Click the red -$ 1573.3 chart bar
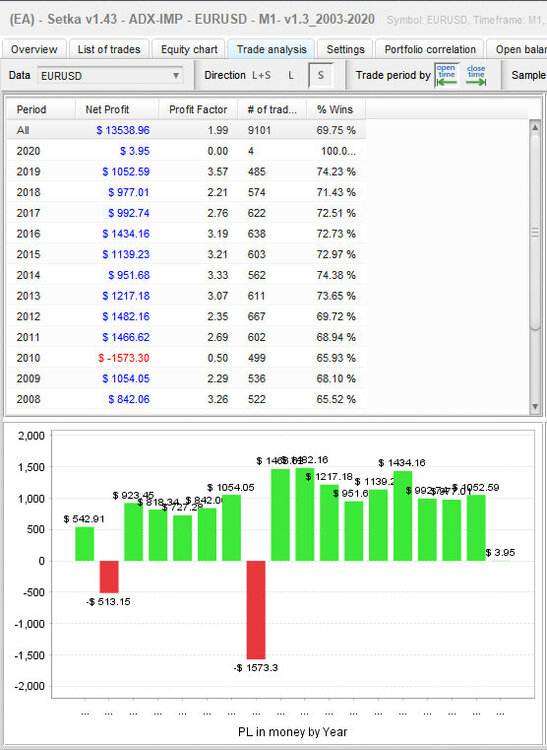547x750 pixels. click(256, 610)
